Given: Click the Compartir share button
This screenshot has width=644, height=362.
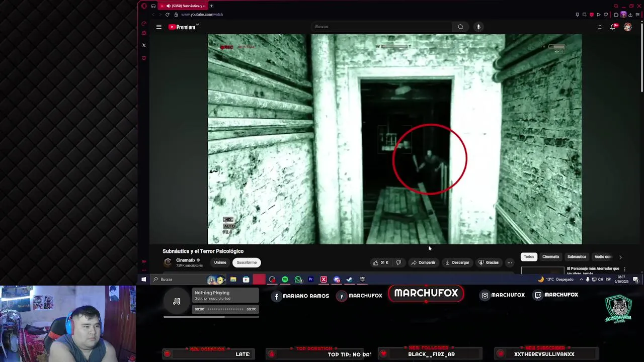Looking at the screenshot, I should coord(423,262).
